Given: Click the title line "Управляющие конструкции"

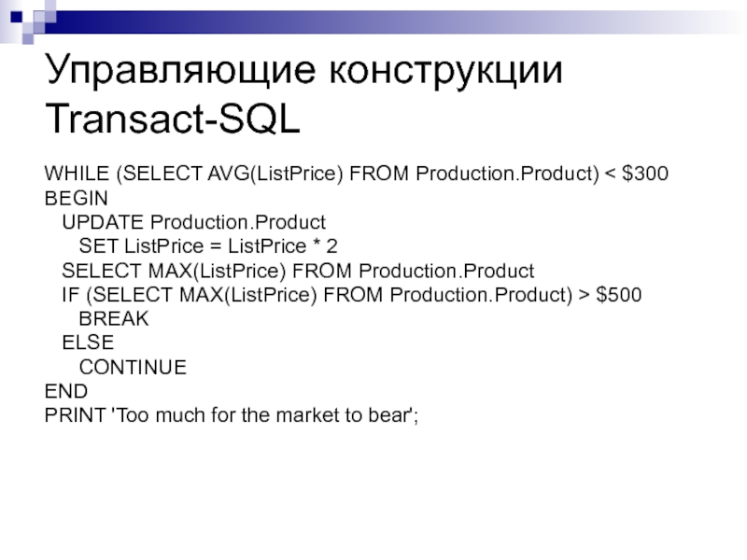Looking at the screenshot, I should pos(303,72).
